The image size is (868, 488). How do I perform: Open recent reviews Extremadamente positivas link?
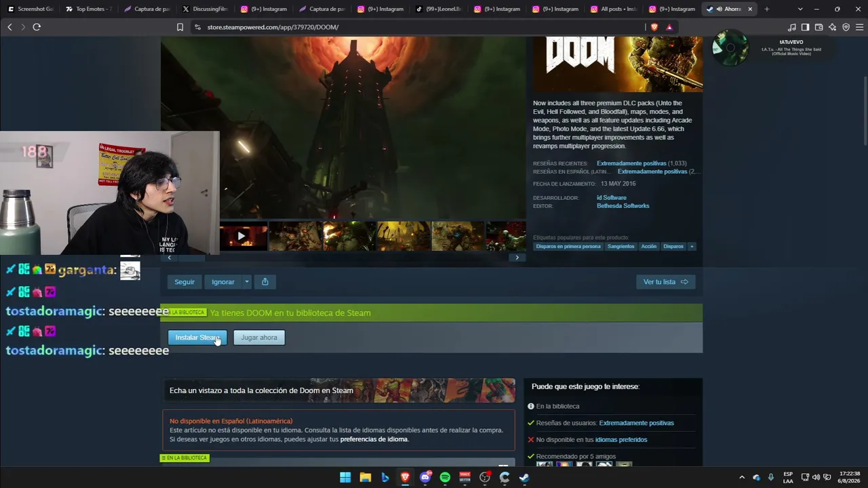(x=631, y=163)
